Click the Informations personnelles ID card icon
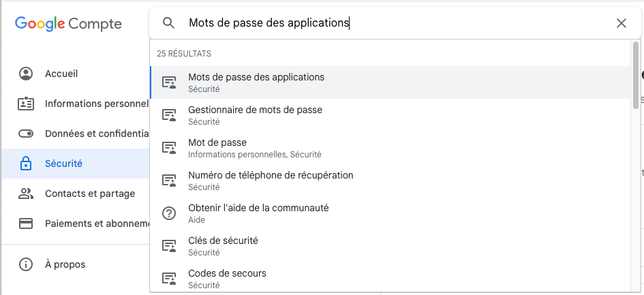644x295 pixels. pos(26,104)
